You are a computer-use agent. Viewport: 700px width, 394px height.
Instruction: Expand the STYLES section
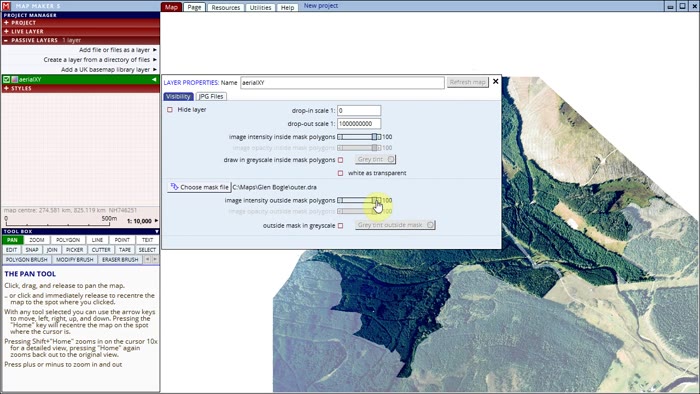click(x=80, y=88)
